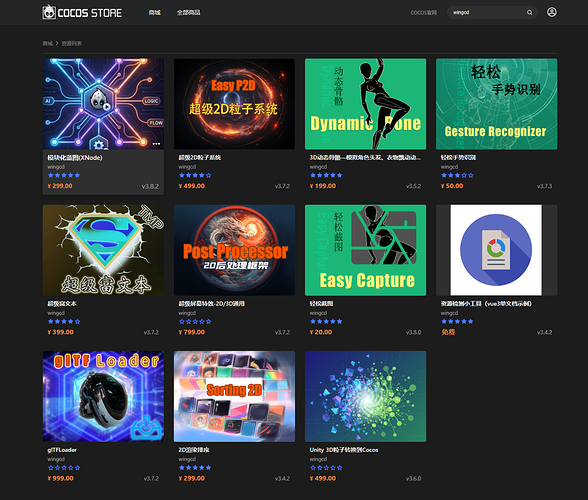The image size is (588, 500).
Task: Click the COCOS official site link
Action: [423, 12]
